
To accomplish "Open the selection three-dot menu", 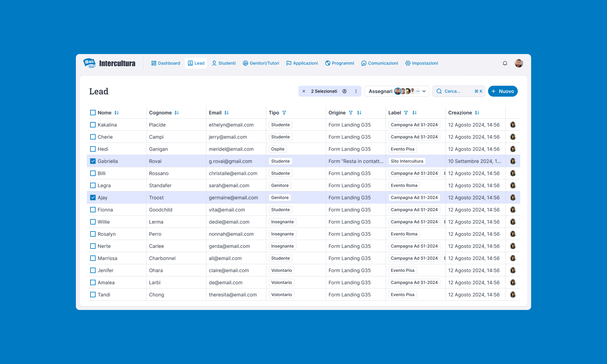I will [356, 91].
